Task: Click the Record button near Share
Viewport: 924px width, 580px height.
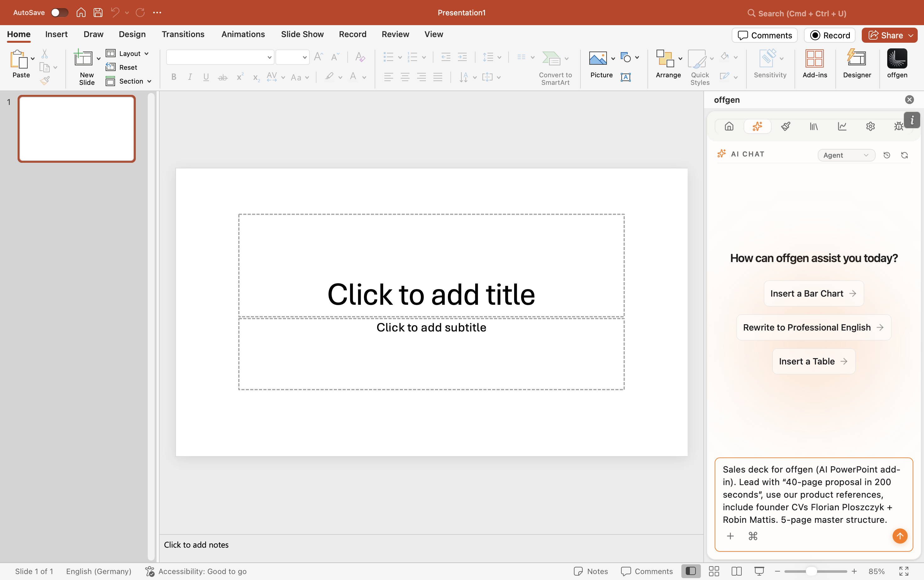Action: pyautogui.click(x=830, y=35)
